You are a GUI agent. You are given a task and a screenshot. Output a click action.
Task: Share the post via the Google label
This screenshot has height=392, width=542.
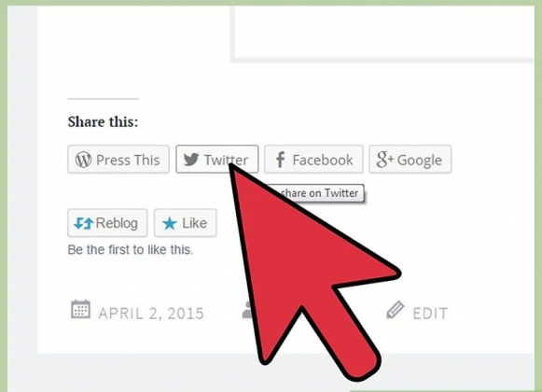419,161
